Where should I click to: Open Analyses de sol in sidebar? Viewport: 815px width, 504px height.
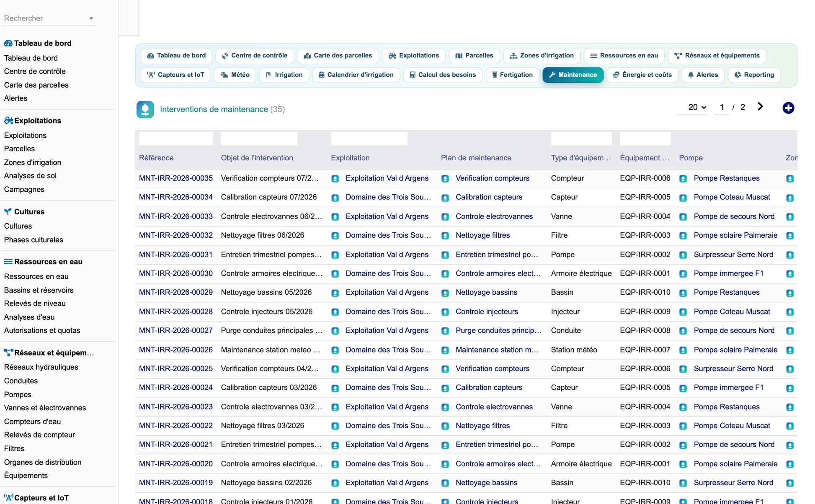30,176
